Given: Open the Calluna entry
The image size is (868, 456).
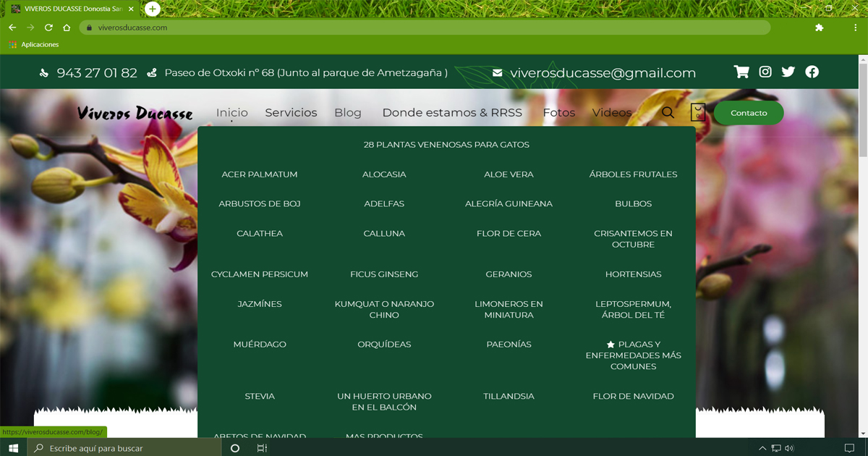Looking at the screenshot, I should point(384,234).
